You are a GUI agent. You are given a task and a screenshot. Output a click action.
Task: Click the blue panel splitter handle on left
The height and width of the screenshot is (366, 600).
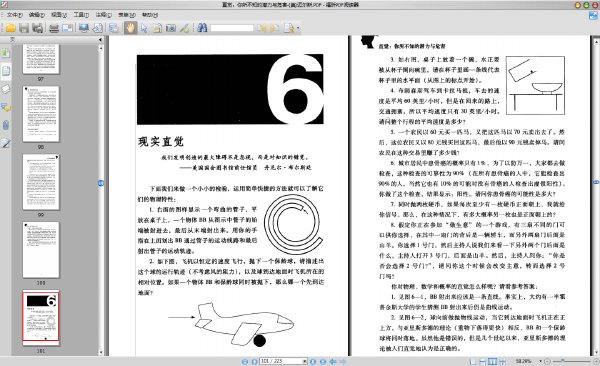[x=101, y=183]
